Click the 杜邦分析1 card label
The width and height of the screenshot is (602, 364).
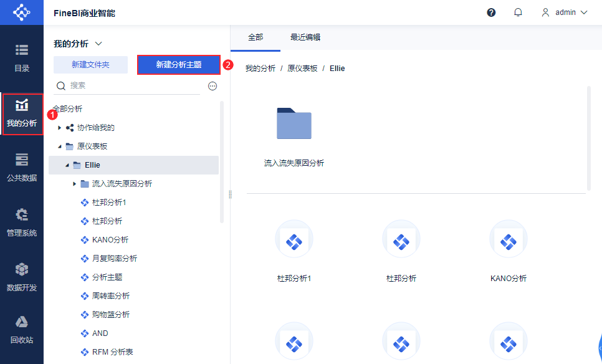(294, 279)
